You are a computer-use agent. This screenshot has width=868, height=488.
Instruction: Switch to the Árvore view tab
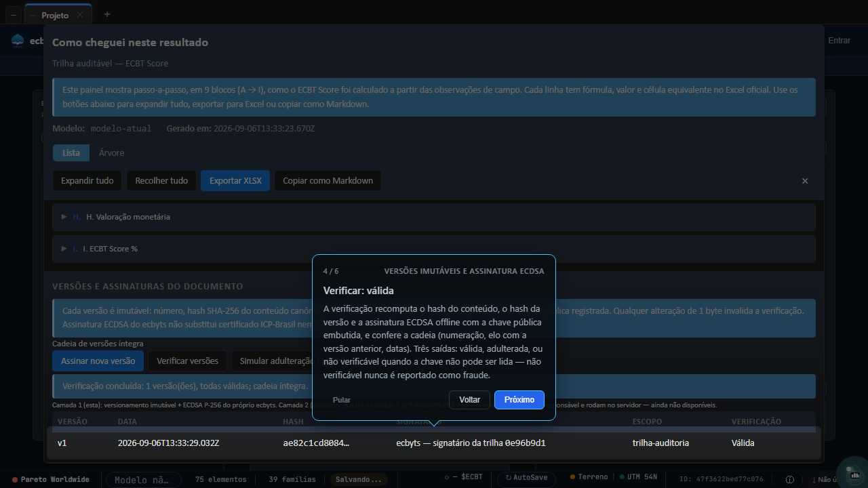(111, 153)
